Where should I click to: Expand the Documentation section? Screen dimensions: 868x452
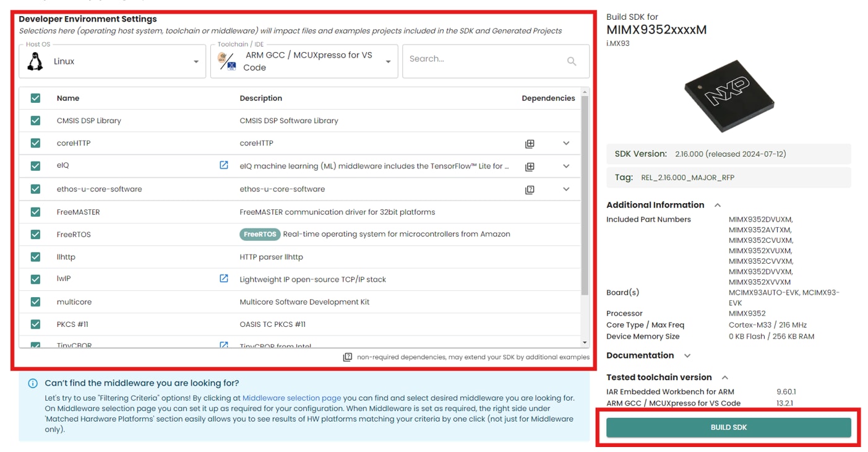click(x=687, y=355)
